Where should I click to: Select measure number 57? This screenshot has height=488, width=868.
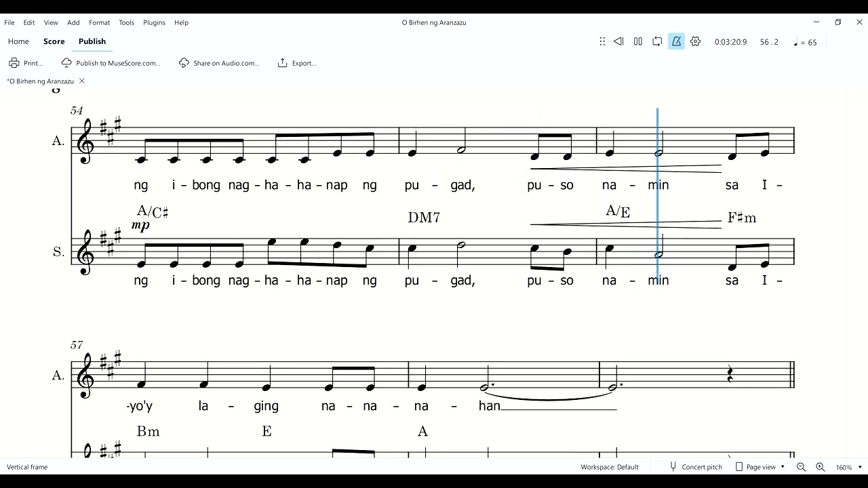tap(77, 345)
